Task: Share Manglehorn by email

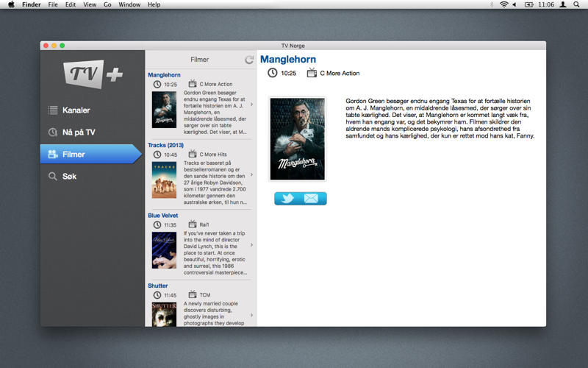Action: pyautogui.click(x=311, y=198)
